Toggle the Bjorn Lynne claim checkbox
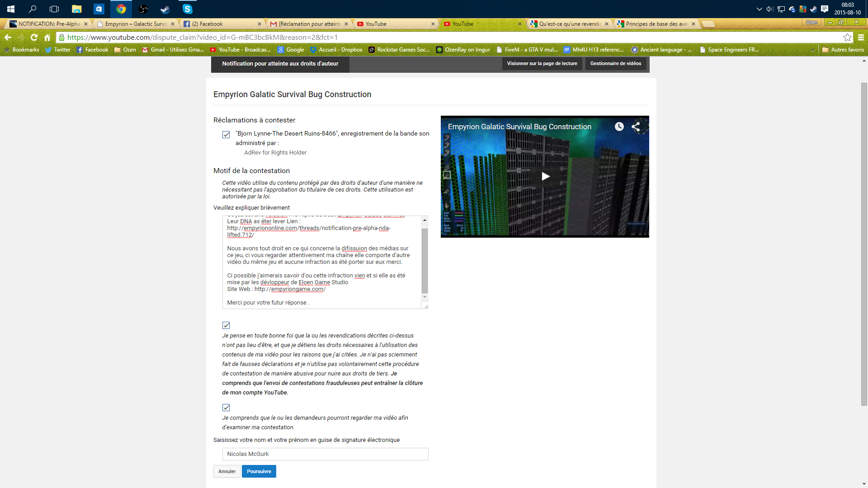The image size is (868, 488). [x=226, y=135]
